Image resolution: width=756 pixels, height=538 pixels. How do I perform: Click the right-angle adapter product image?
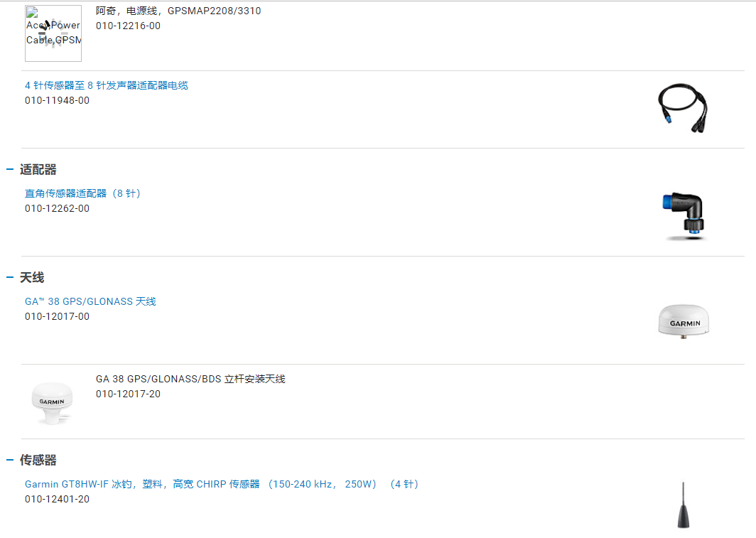click(684, 217)
